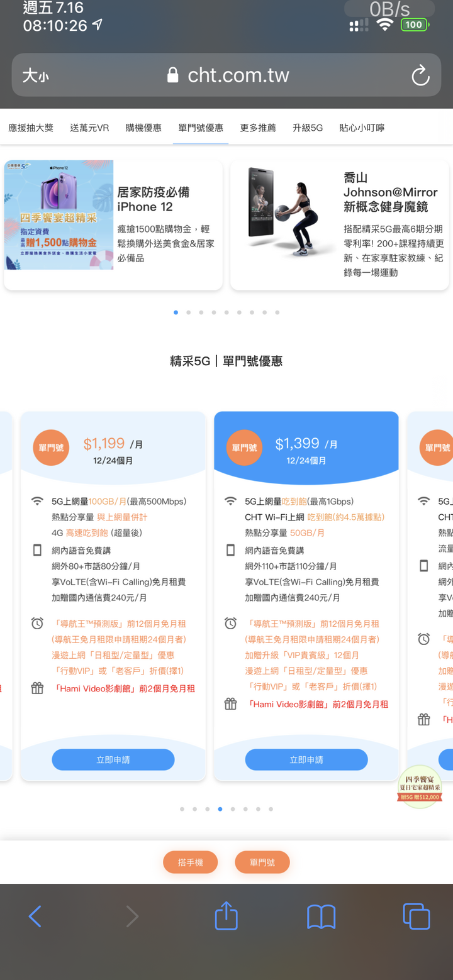Tap the Wi-Fi status icon in status bar

(x=384, y=25)
